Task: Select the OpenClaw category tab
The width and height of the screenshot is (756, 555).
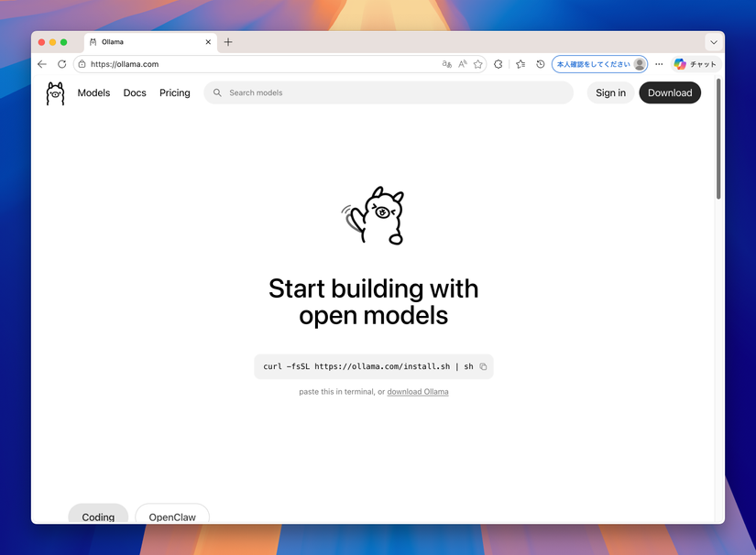Action: 172,514
